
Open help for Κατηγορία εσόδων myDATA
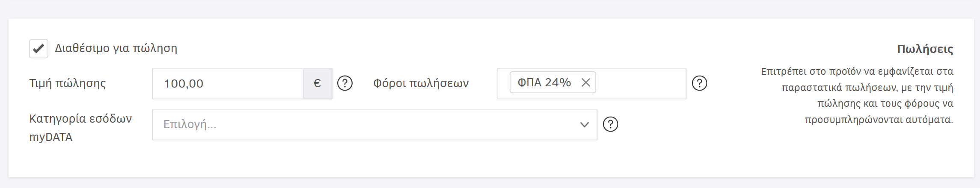pos(610,124)
